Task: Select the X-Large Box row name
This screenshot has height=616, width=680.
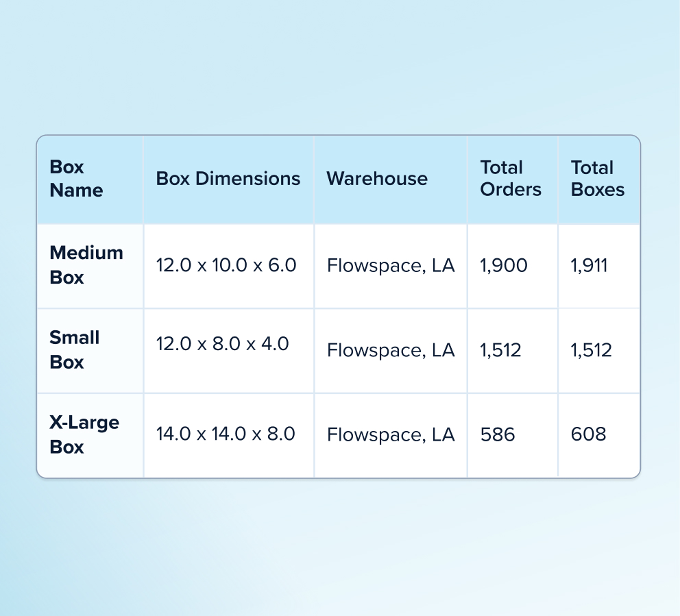Action: coord(84,434)
